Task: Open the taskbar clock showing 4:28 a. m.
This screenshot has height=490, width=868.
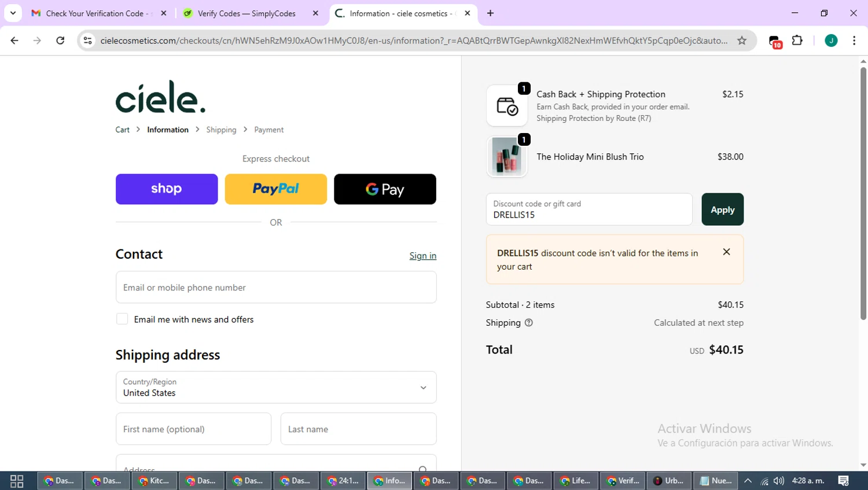Action: 808,481
